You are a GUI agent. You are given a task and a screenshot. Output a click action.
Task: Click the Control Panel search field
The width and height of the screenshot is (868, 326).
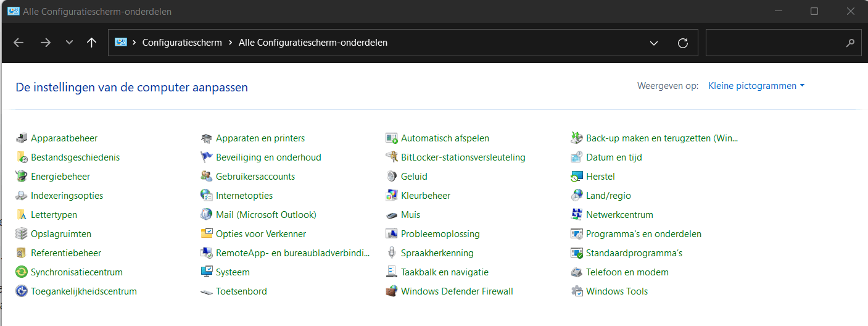(783, 43)
